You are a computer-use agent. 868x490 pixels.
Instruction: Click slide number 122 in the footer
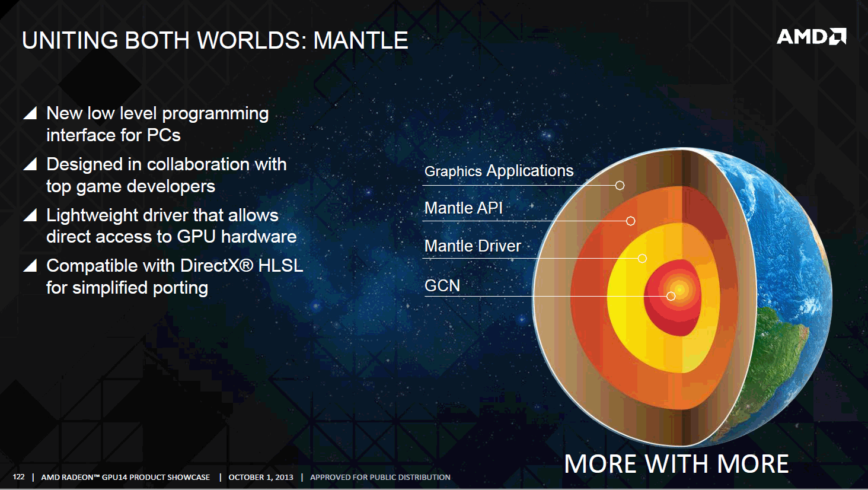pyautogui.click(x=19, y=477)
